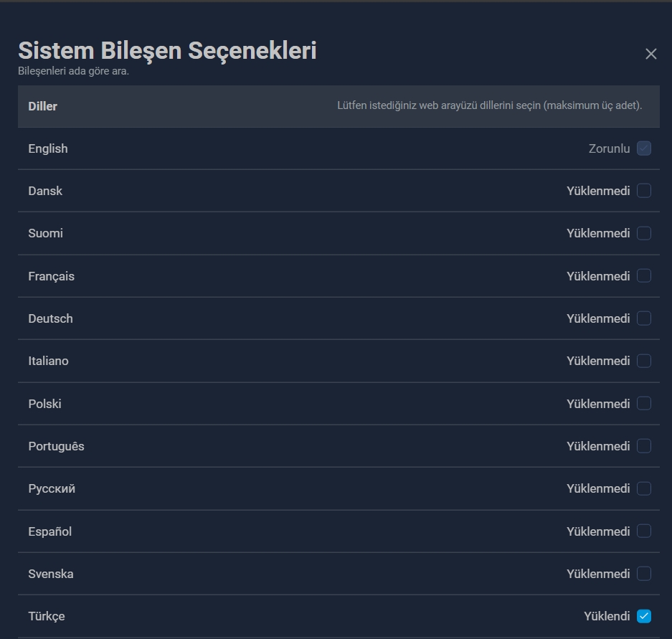
Task: Click the Zorunlu label beside English
Action: pos(609,148)
